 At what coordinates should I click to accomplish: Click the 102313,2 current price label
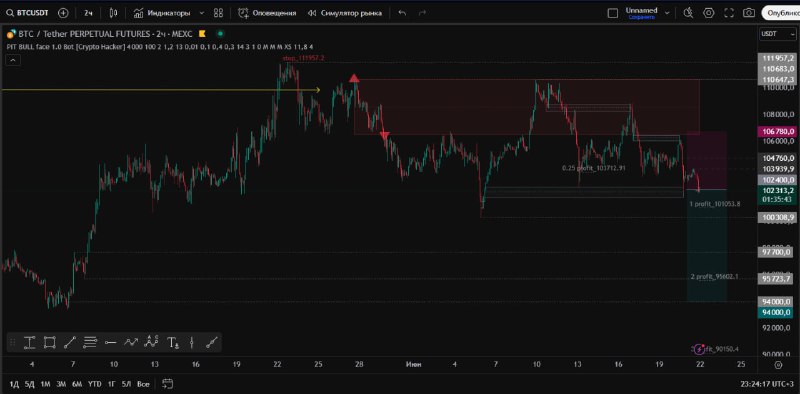click(778, 190)
